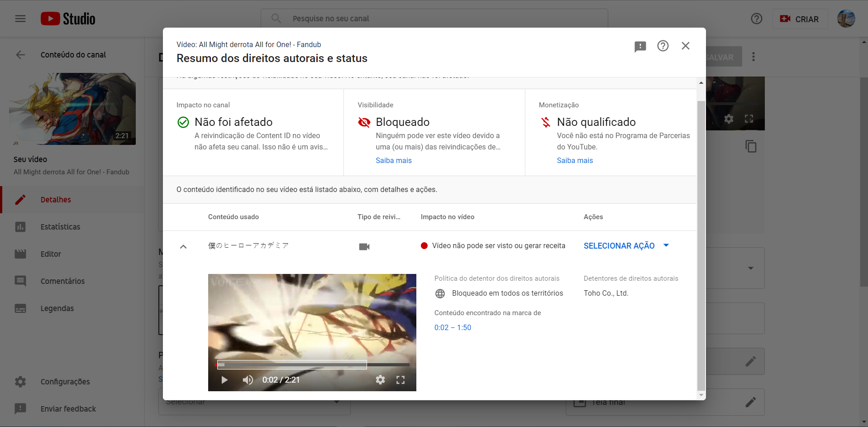Viewport: 868px width, 427px height.
Task: Click the blocked eye visibility icon
Action: pos(364,122)
